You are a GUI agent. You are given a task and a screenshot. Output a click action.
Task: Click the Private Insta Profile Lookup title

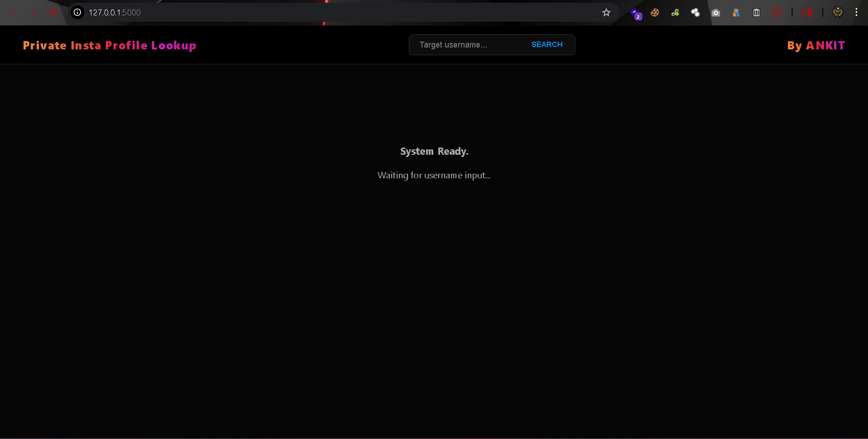pos(109,46)
